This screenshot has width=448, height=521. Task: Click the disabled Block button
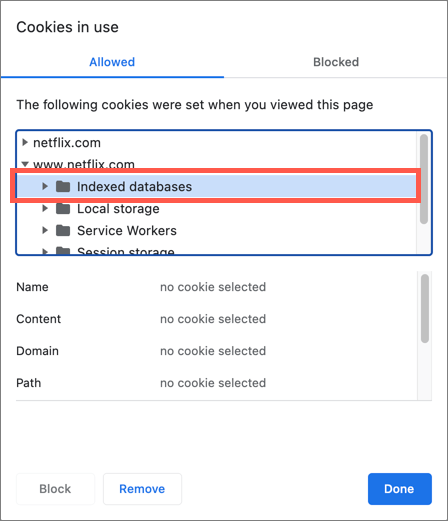point(55,489)
